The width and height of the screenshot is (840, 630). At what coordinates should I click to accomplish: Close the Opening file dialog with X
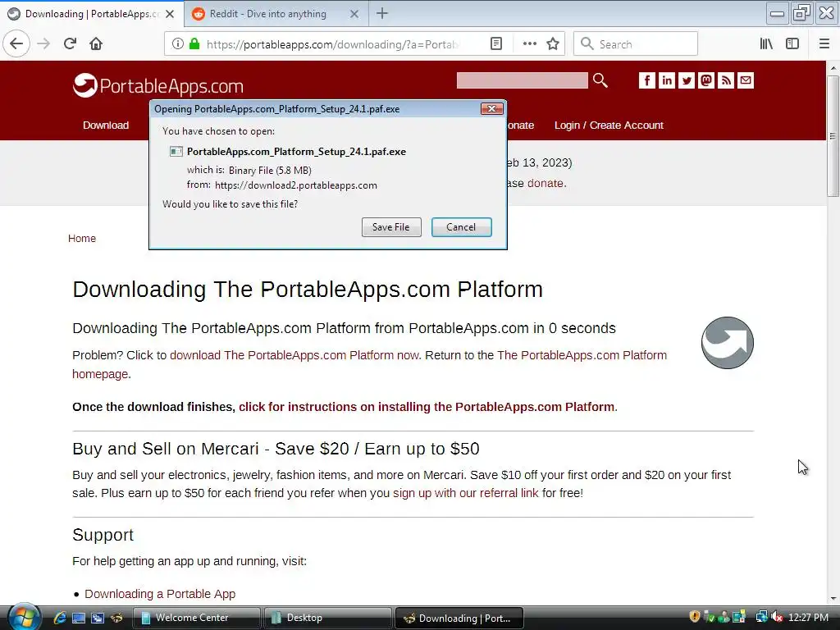(x=491, y=109)
